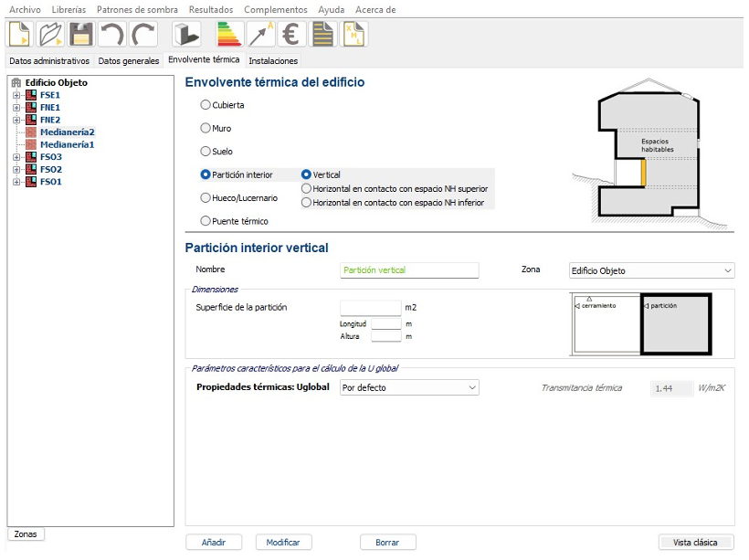Open the Propiedades térmicas Uglobal dropdown
Screen dimensions: 749x560
coord(408,387)
